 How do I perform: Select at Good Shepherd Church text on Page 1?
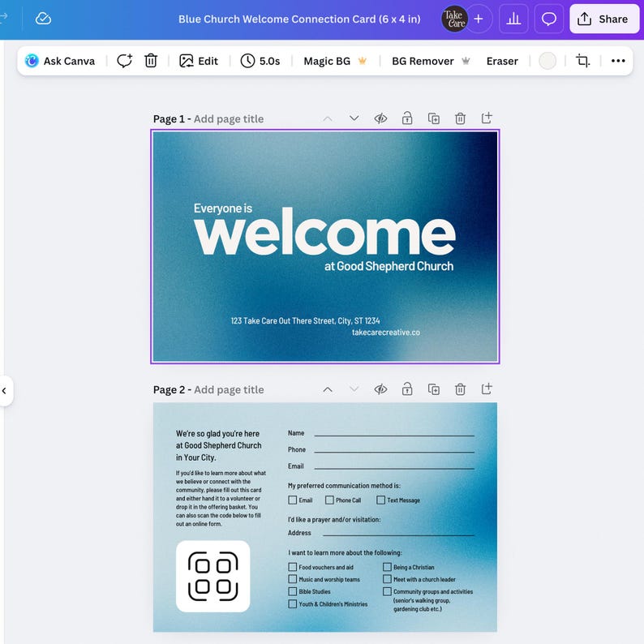click(389, 267)
